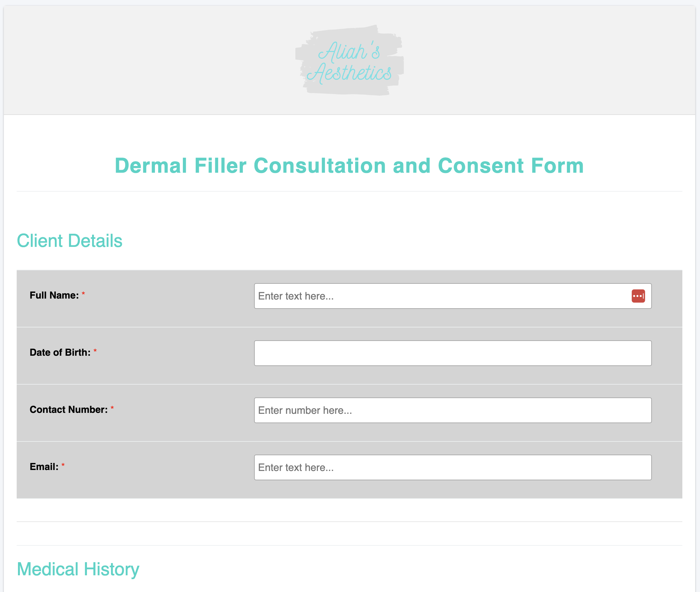
Task: Click the LastPass autofill icon on Full Name
Action: (x=638, y=296)
